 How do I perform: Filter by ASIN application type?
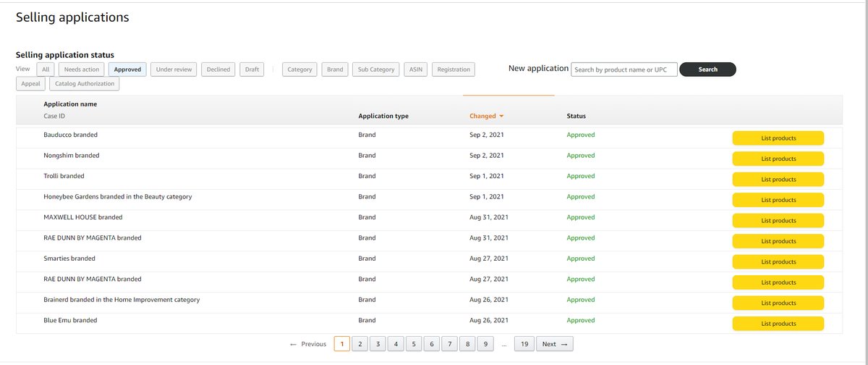416,70
